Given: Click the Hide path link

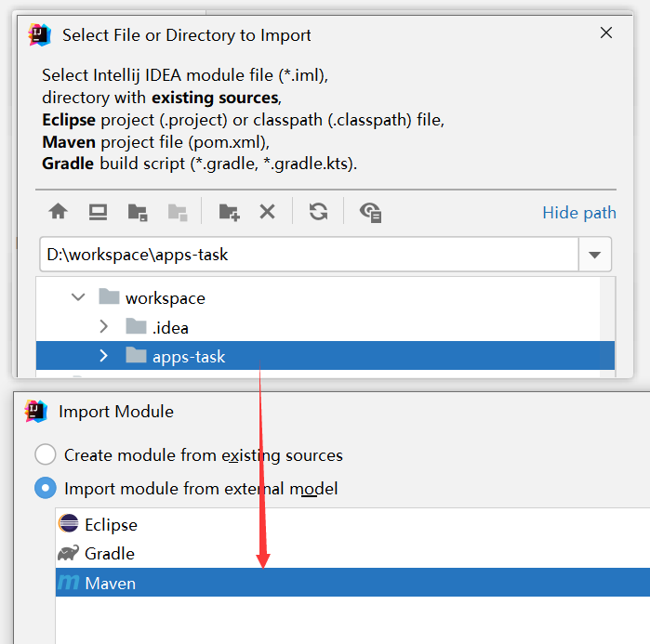Looking at the screenshot, I should (579, 213).
